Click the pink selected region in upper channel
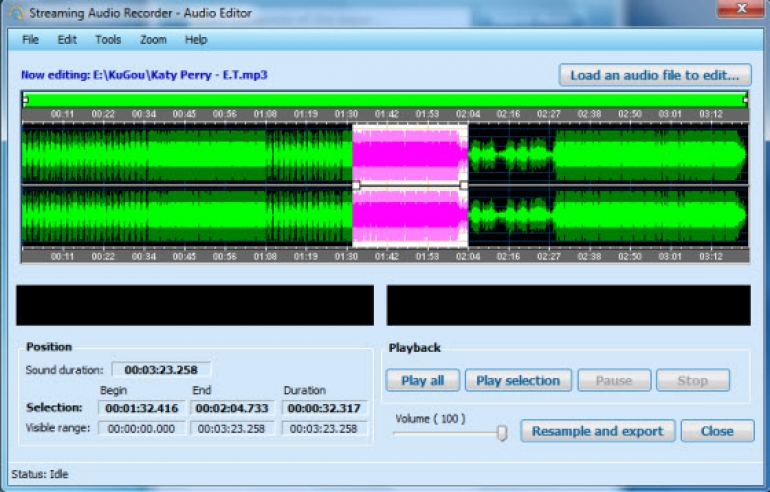The width and height of the screenshot is (770, 492). click(410, 152)
